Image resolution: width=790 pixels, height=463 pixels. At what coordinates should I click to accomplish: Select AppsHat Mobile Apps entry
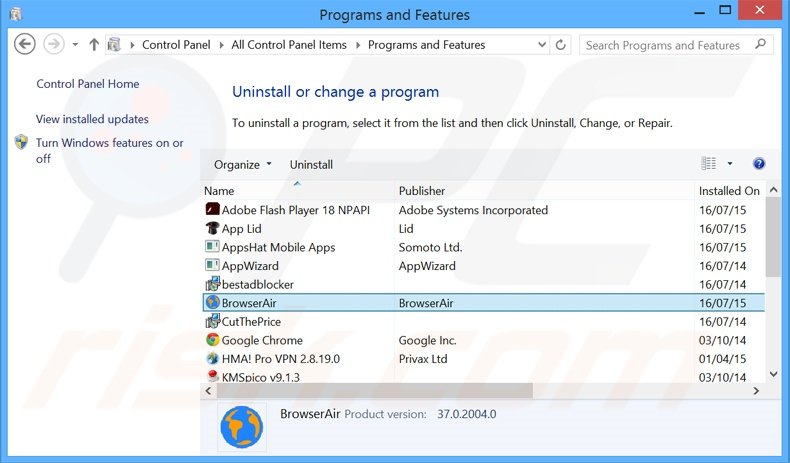(278, 247)
